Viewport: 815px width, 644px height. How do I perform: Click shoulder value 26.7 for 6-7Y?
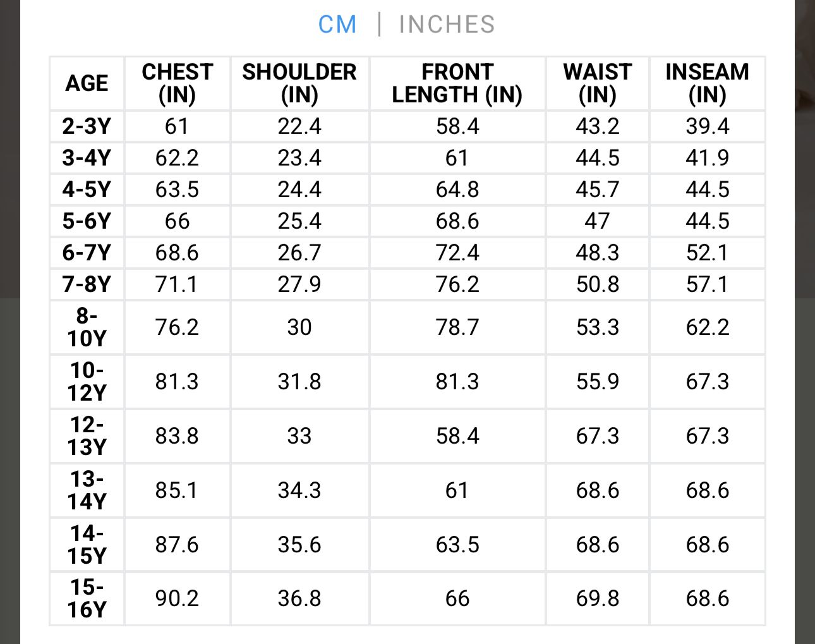pos(299,253)
